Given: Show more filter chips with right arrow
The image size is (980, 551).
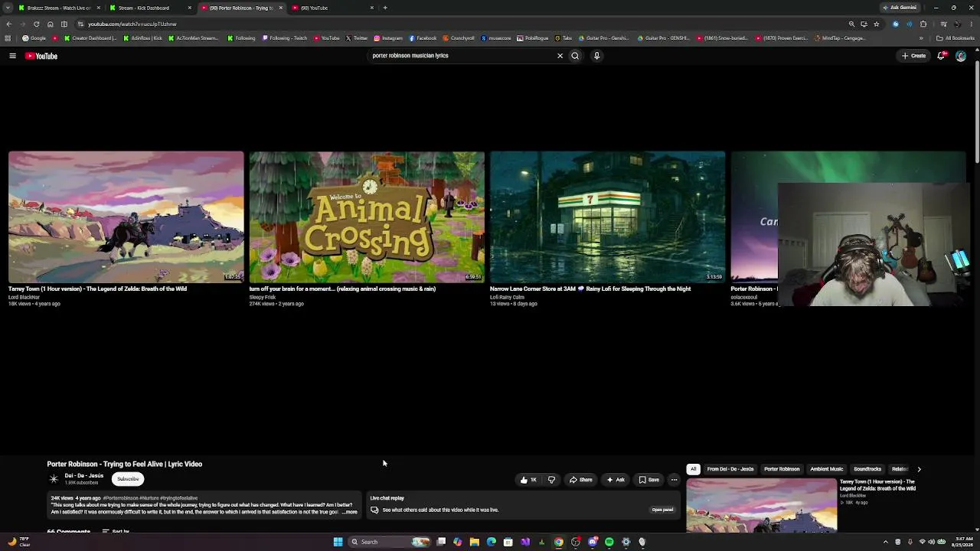Looking at the screenshot, I should [919, 469].
